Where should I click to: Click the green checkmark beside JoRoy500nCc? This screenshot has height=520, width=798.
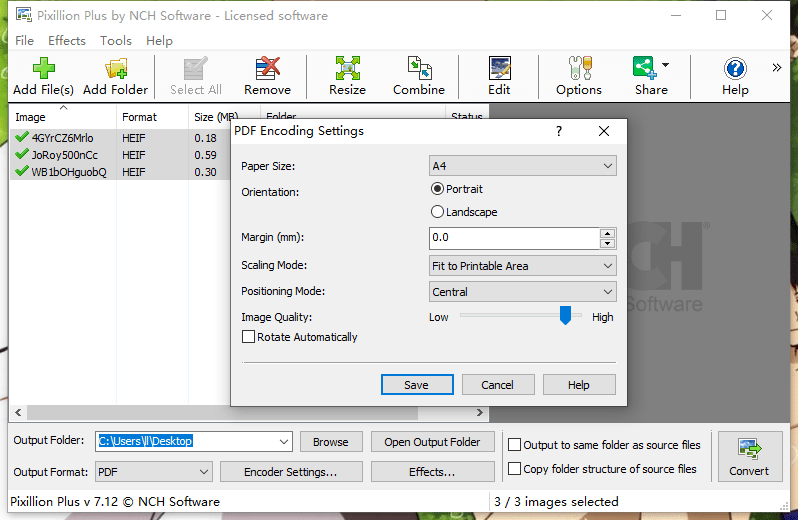click(22, 154)
